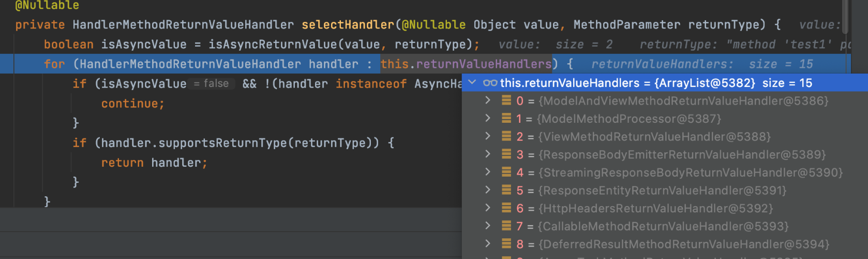Collapse the this.returnValueHandlers root node
The width and height of the screenshot is (868, 259).
472,83
